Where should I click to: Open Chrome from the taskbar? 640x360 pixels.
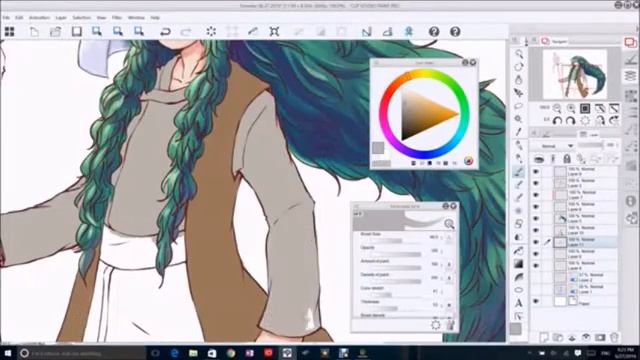click(231, 353)
